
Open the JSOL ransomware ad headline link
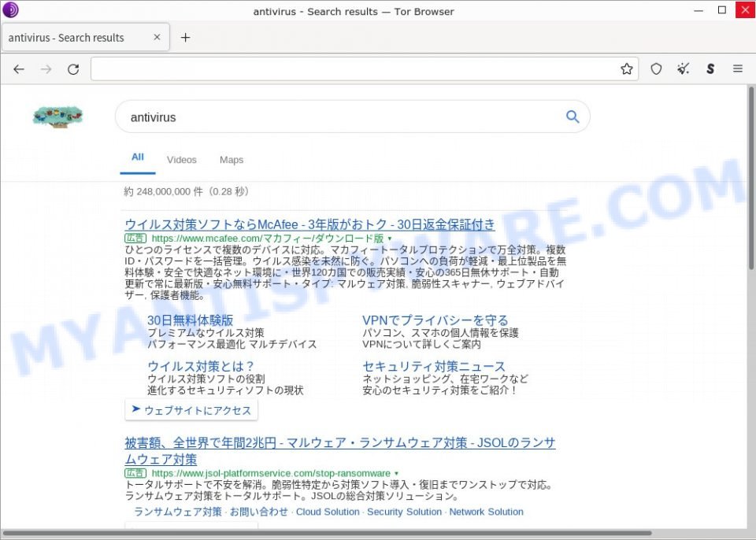[340, 450]
